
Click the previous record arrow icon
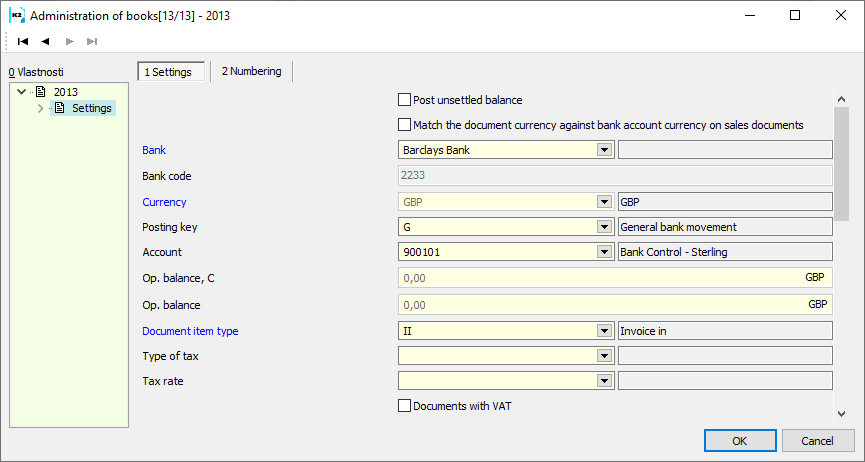(45, 41)
